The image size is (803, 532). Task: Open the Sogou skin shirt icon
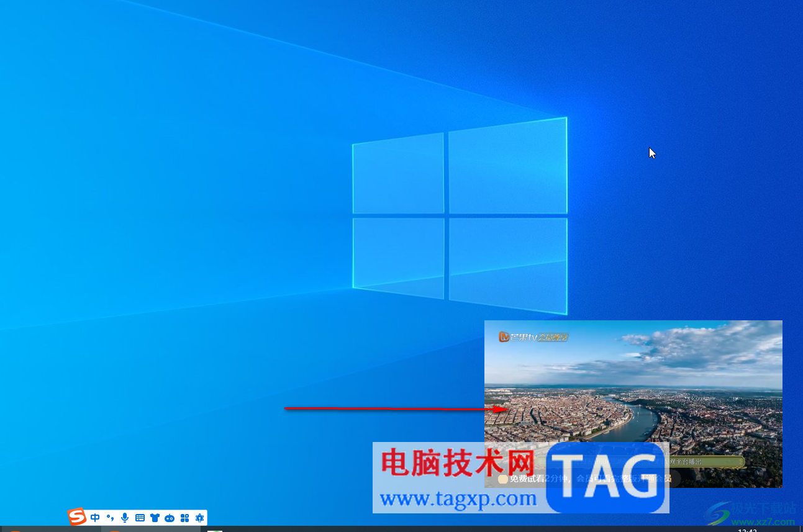[x=155, y=518]
